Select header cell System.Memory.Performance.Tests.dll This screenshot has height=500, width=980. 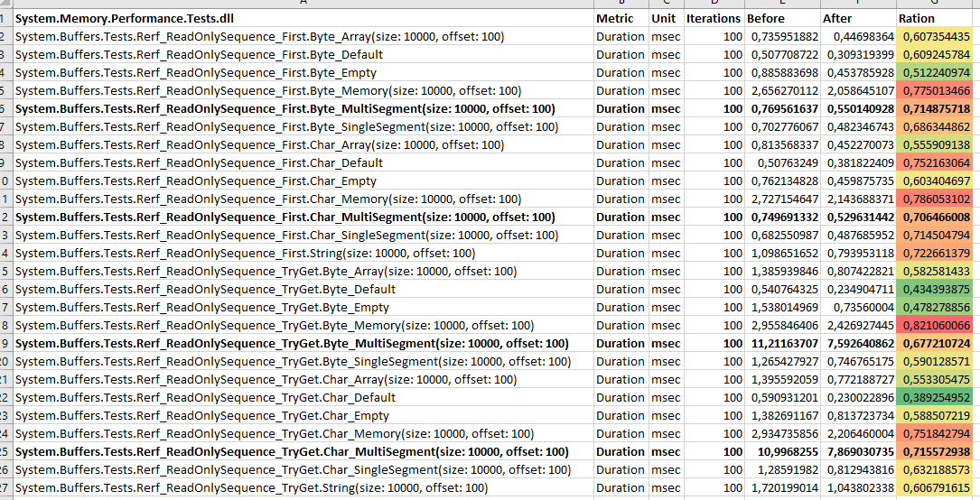click(303, 18)
